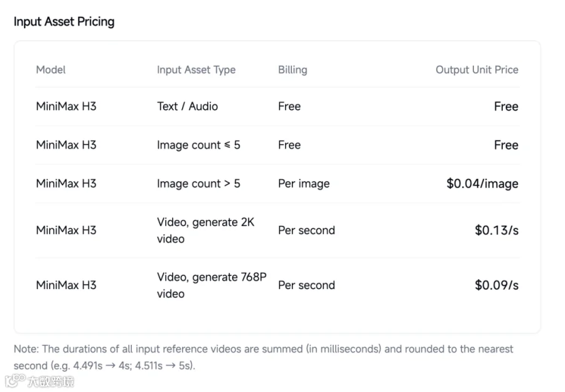Select Free price in Text / Audio row
The width and height of the screenshot is (565, 392).
click(x=506, y=107)
